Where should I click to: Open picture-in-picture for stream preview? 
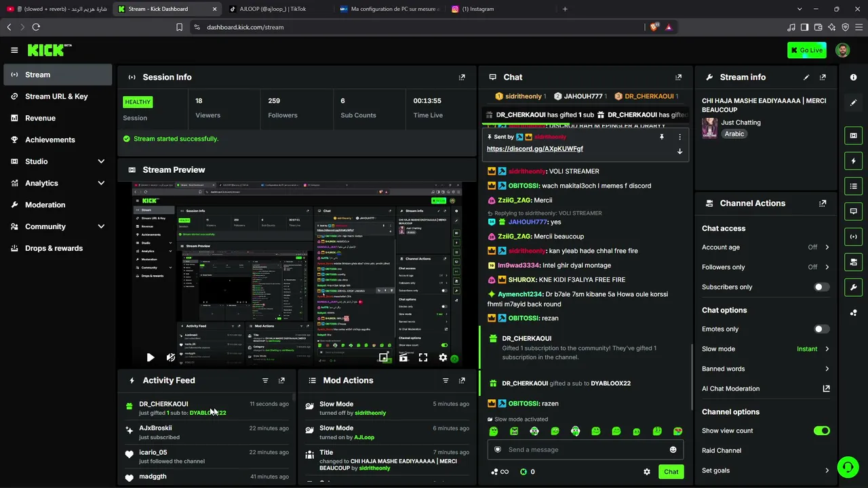(x=384, y=357)
